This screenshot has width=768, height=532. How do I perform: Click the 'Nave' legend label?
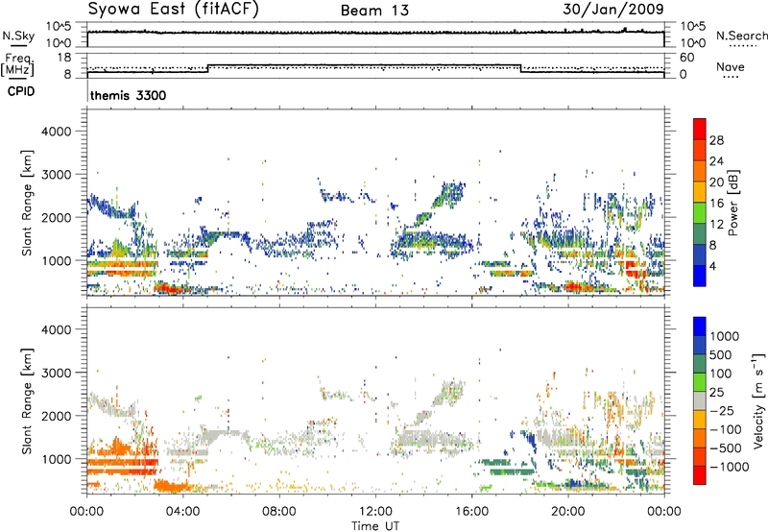[x=731, y=66]
